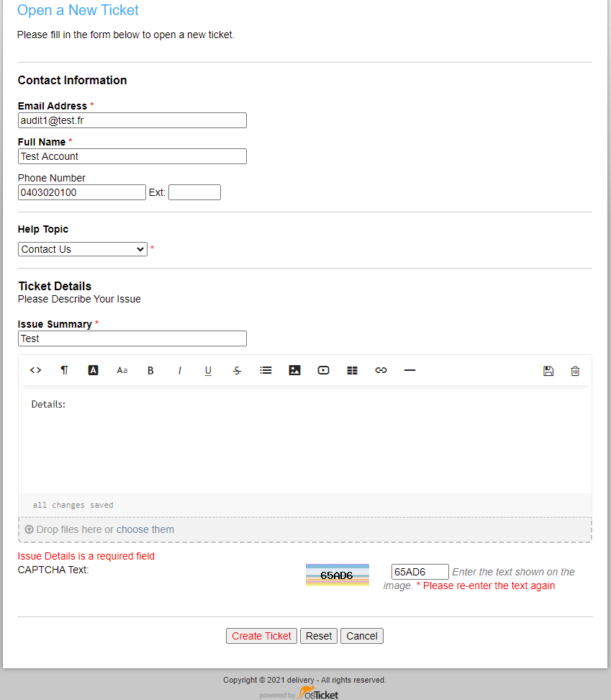Toggle strikethrough formatting
This screenshot has width=611, height=700.
point(237,370)
